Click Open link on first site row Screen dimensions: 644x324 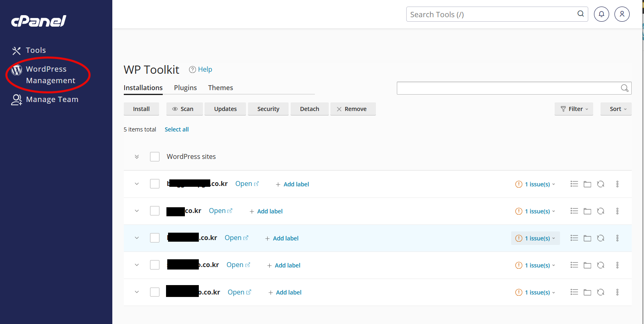[247, 184]
